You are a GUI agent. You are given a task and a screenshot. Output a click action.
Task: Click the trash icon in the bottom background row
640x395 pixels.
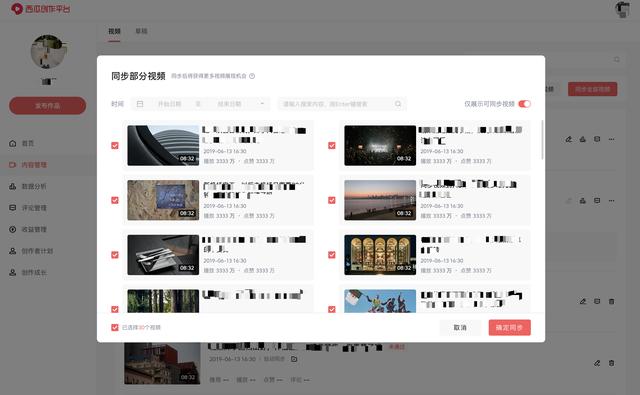click(x=611, y=363)
